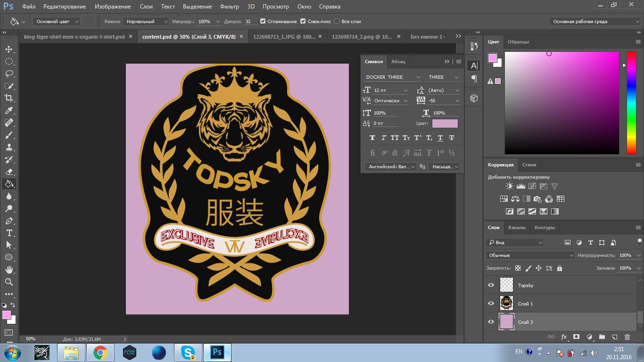Click the Faux Bold text style icon
This screenshot has width=644, height=362.
[372, 138]
